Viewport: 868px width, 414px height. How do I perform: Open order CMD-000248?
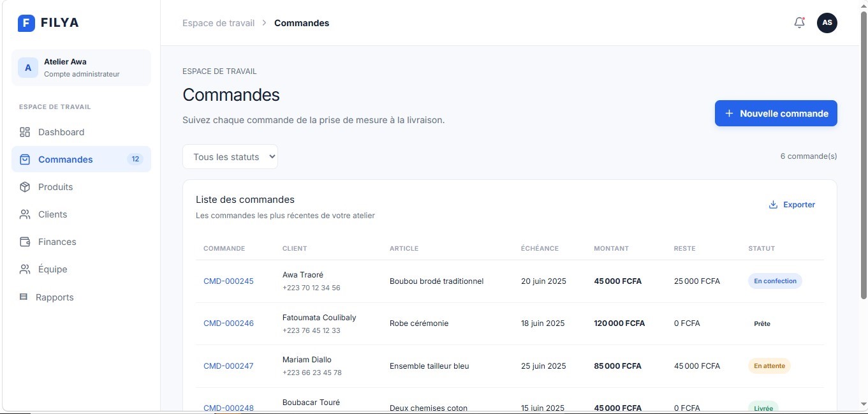pyautogui.click(x=228, y=408)
